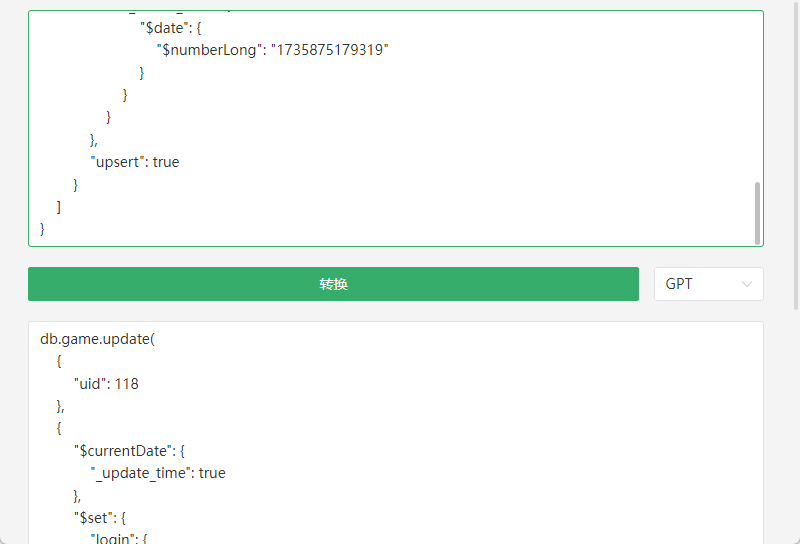Click the input JSON box scrollbar thumb
The width and height of the screenshot is (800, 544).
[757, 213]
